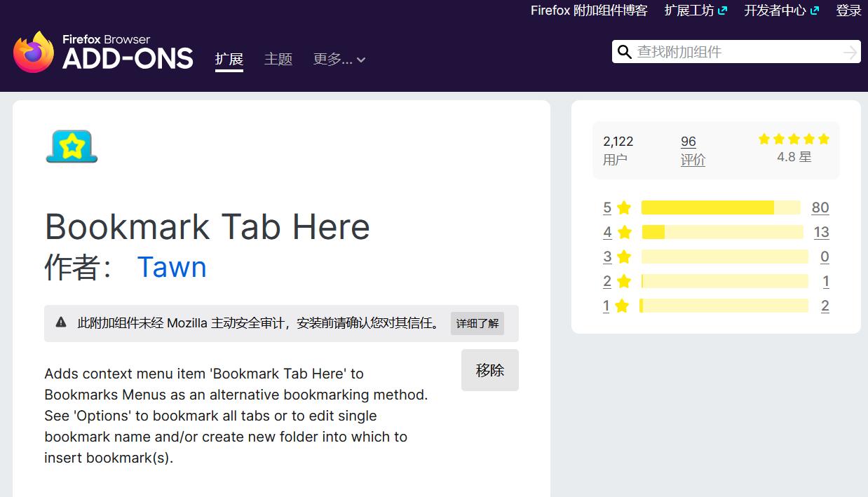Click the 2,122 用户 count text
868x497 pixels.
(618, 151)
